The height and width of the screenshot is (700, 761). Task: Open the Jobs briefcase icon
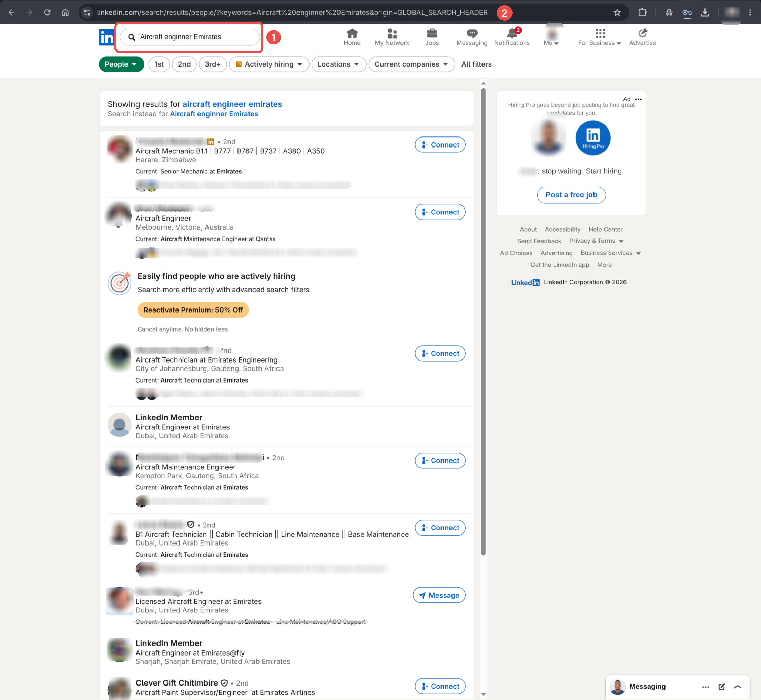(x=432, y=37)
